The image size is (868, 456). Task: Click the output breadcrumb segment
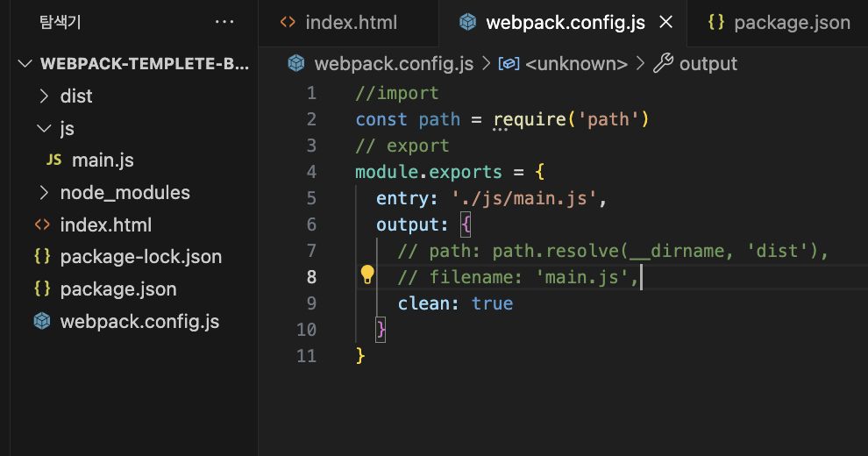[708, 64]
